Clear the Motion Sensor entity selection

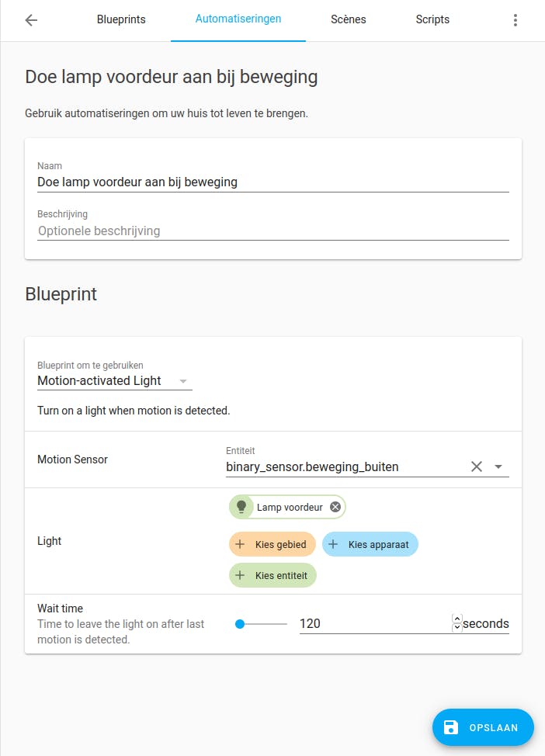coord(477,466)
